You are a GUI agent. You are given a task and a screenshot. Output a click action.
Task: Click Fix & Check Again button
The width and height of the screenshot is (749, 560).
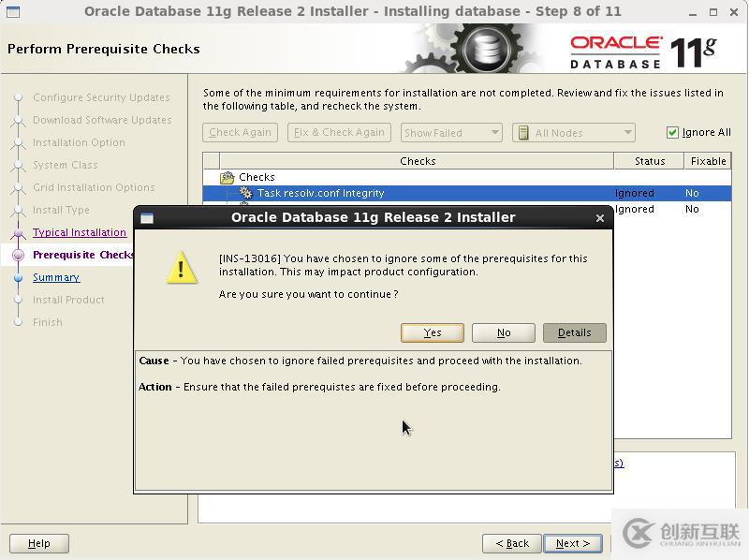click(339, 132)
